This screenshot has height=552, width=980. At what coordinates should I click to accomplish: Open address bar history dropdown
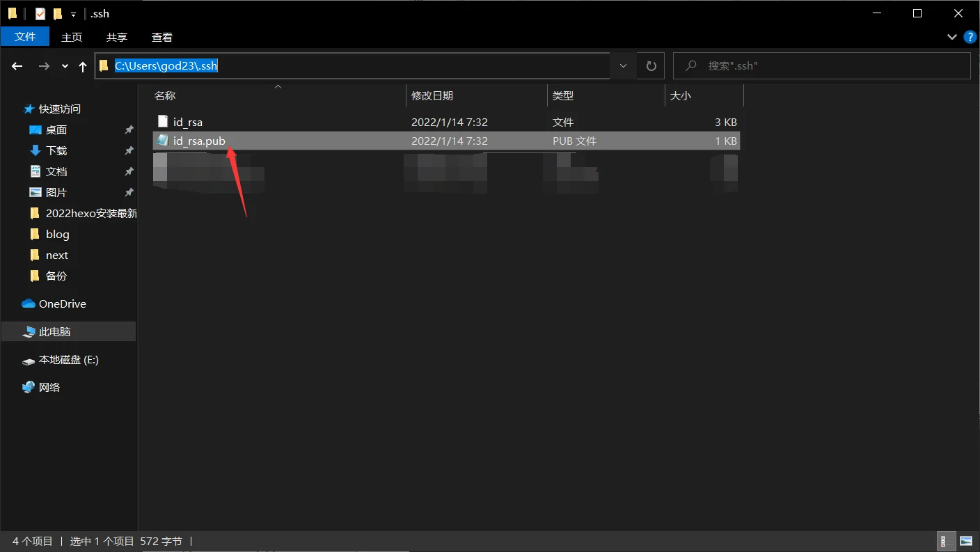(x=622, y=66)
